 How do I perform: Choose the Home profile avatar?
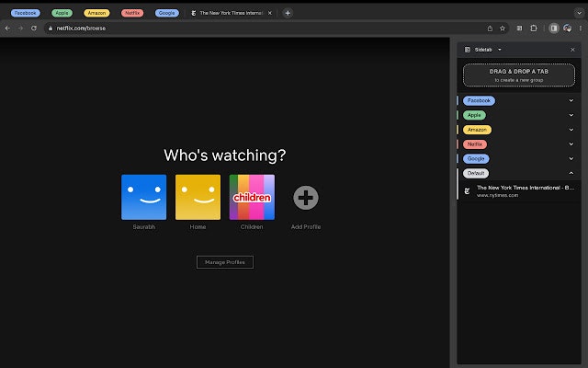tap(198, 197)
